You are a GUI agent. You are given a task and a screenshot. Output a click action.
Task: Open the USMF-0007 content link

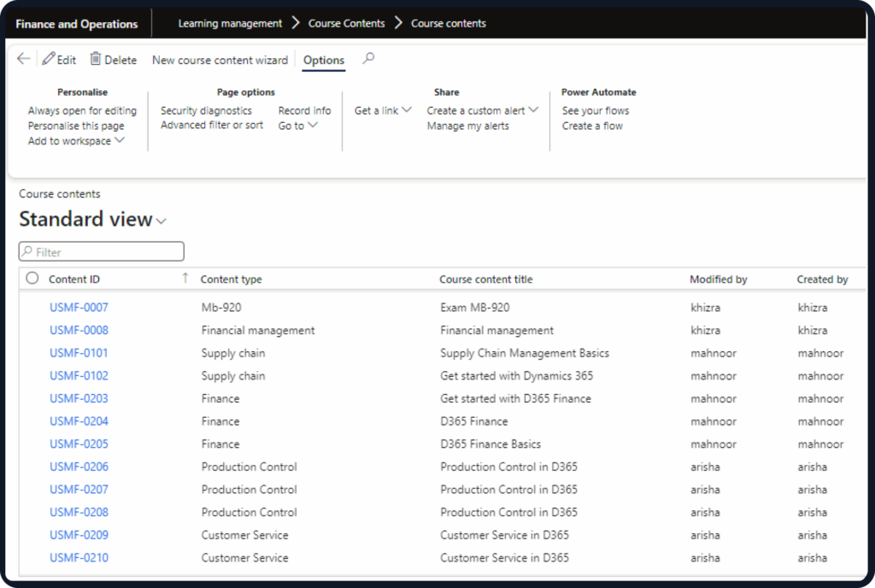(79, 308)
